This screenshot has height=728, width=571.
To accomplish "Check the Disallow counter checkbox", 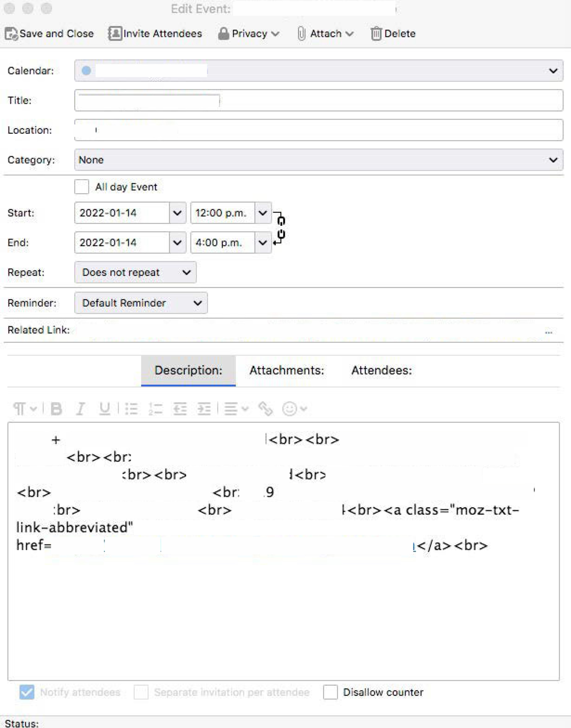I will (x=330, y=692).
